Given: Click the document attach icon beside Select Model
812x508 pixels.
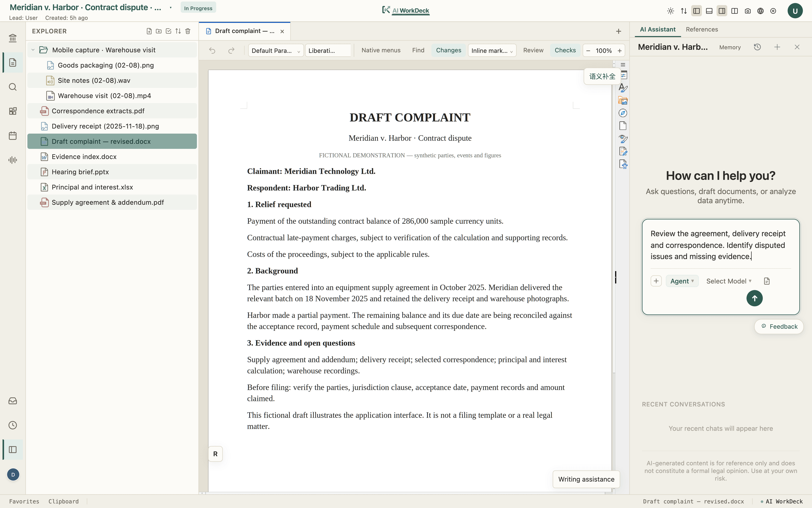Looking at the screenshot, I should click(767, 281).
